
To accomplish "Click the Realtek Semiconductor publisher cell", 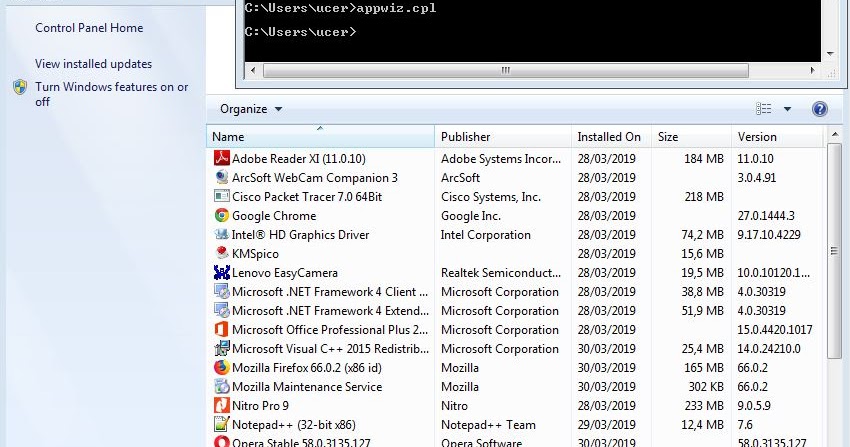I will tap(501, 273).
